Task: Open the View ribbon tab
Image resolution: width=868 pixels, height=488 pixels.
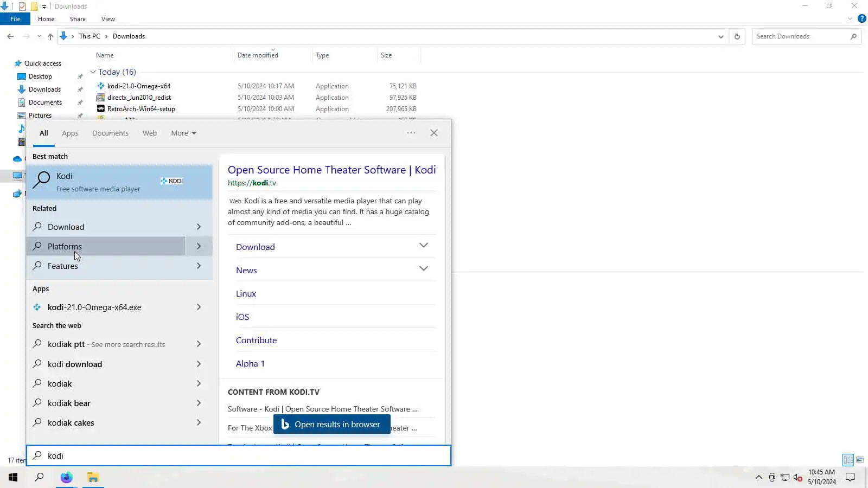Action: pos(108,19)
